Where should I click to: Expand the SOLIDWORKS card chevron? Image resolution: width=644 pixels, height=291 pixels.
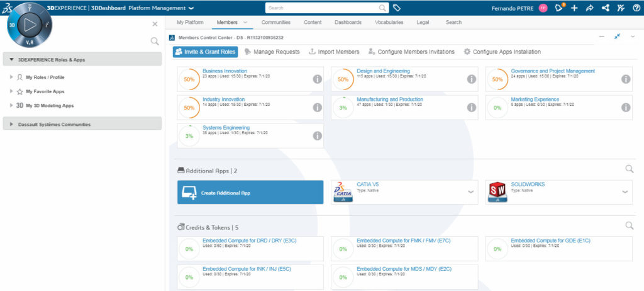625,192
